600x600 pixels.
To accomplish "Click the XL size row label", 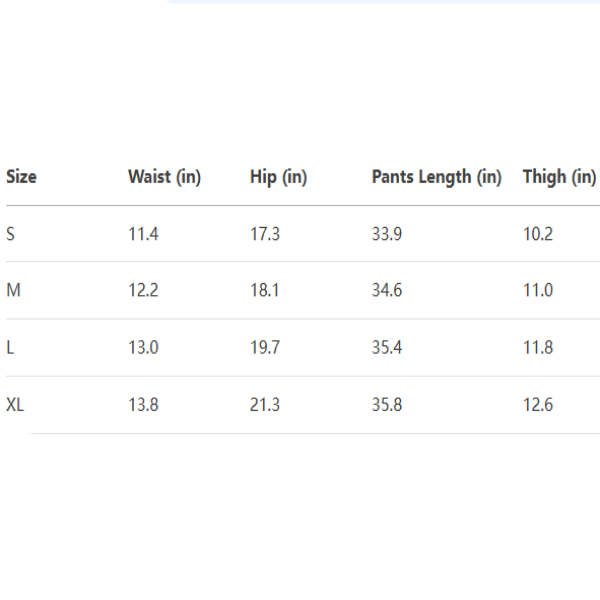I will 15,405.
